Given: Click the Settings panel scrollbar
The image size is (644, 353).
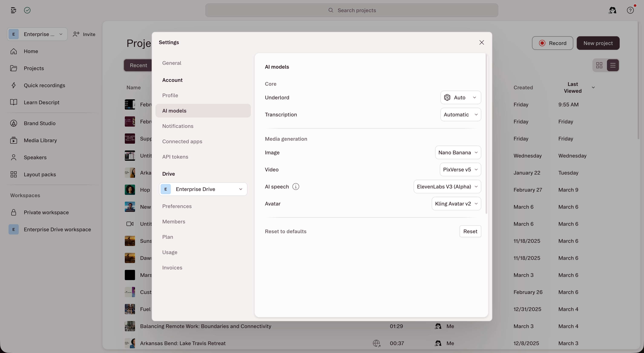Looking at the screenshot, I should [x=486, y=134].
